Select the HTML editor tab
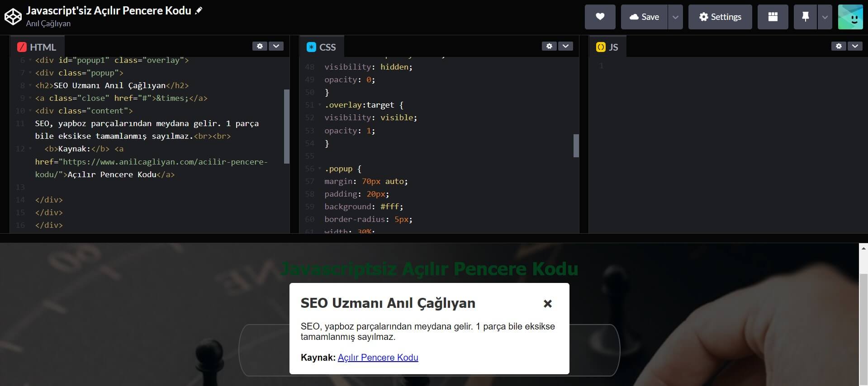The height and width of the screenshot is (386, 868). pyautogui.click(x=37, y=47)
